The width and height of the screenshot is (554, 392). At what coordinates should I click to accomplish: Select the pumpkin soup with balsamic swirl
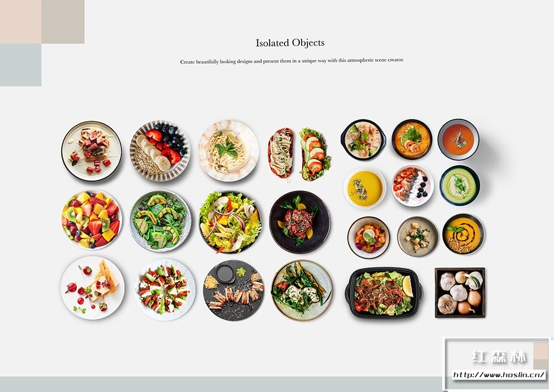[x=463, y=234]
